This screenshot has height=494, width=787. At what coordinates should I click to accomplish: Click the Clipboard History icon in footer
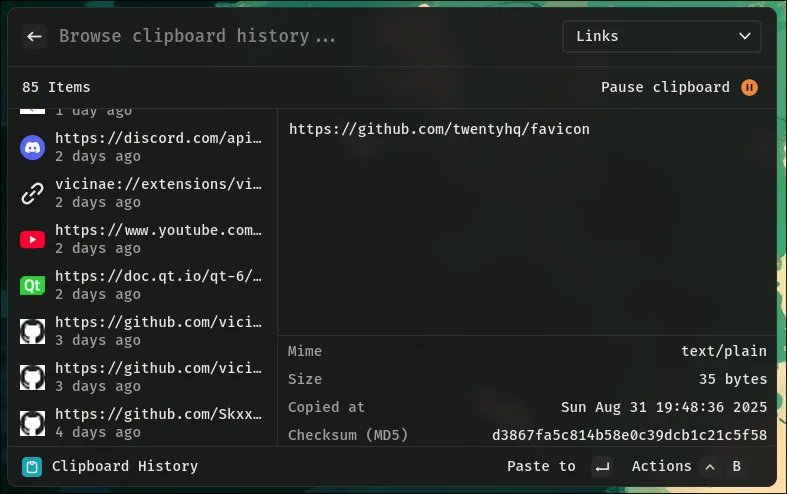tap(32, 467)
